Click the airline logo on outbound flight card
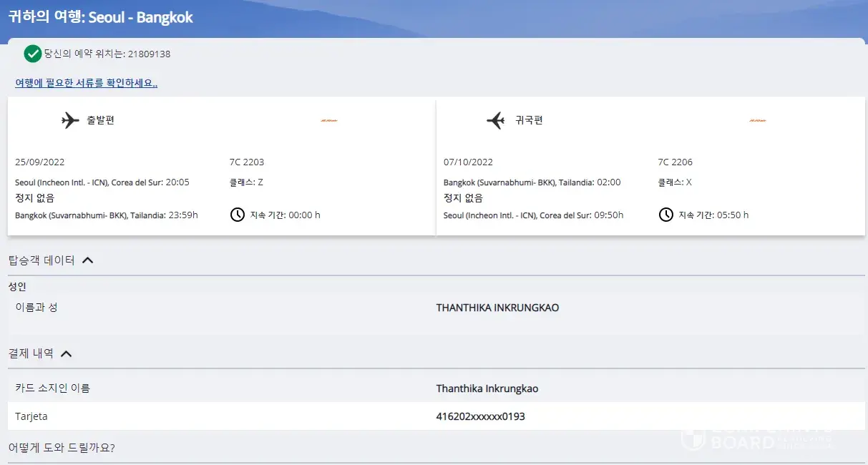 tap(329, 120)
